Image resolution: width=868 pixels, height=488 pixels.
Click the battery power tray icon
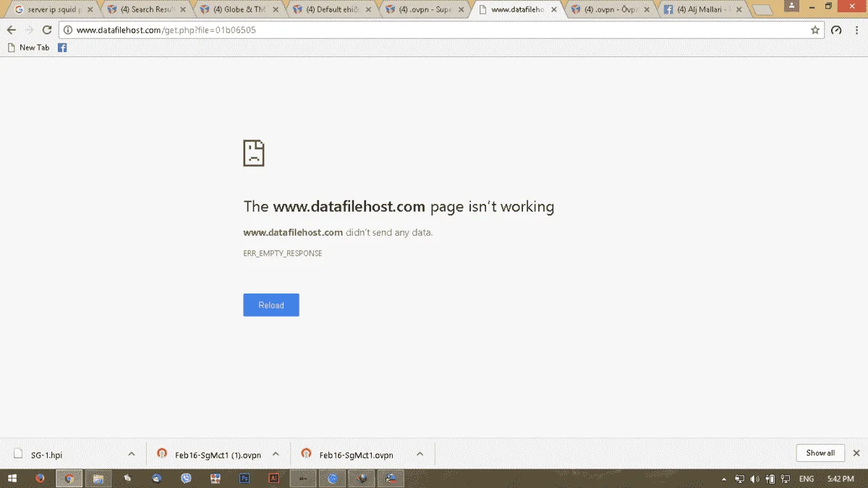click(770, 479)
